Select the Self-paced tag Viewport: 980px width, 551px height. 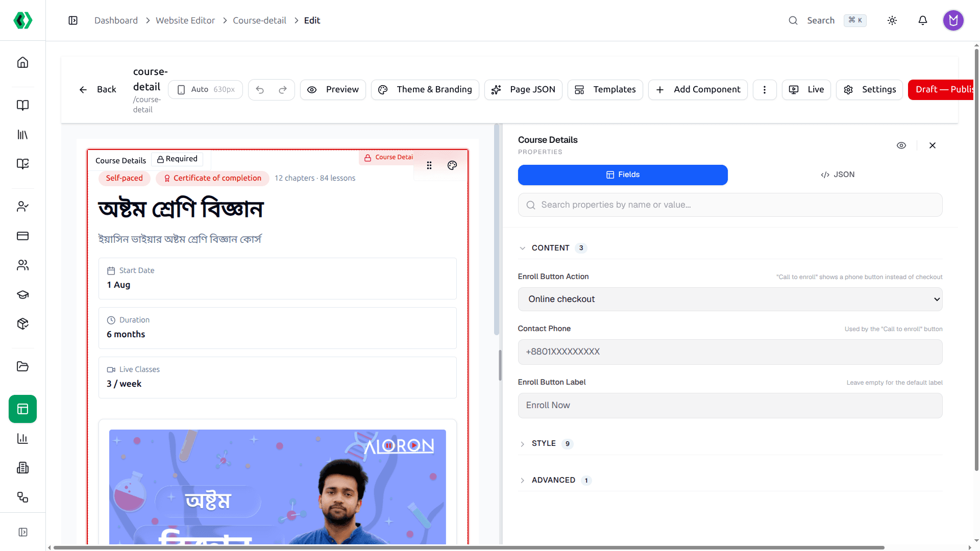tap(125, 178)
